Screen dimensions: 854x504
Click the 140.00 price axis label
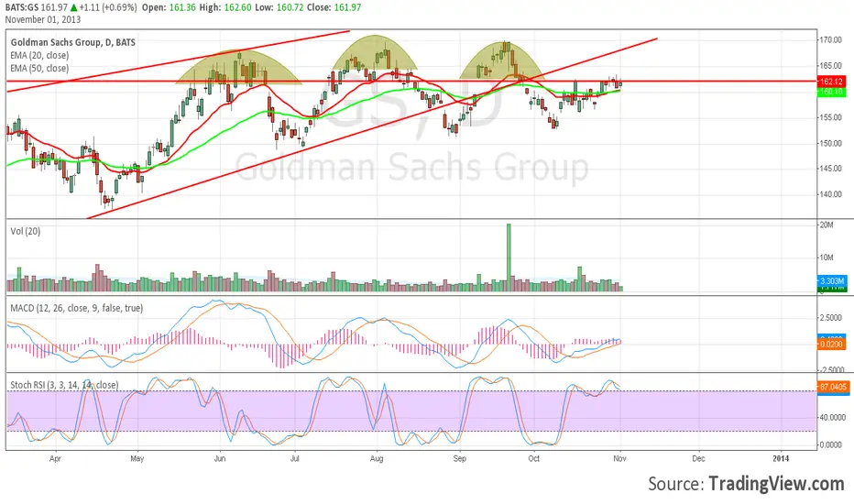pyautogui.click(x=830, y=194)
